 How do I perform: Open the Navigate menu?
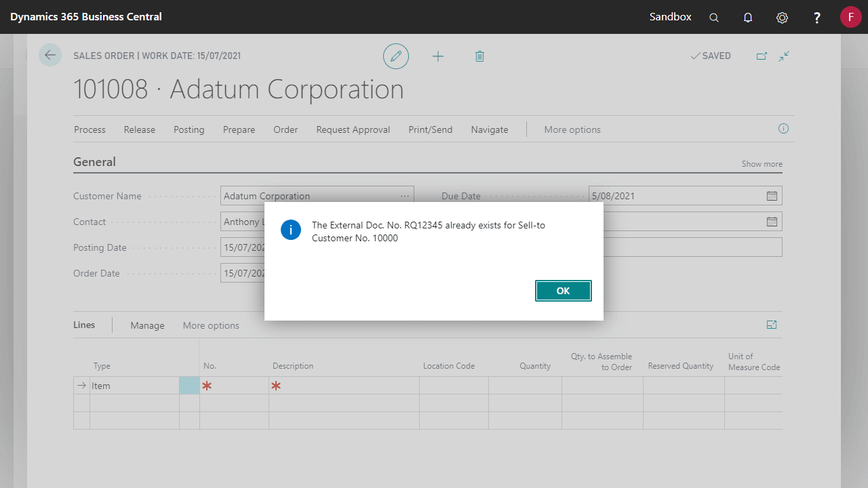click(x=490, y=129)
